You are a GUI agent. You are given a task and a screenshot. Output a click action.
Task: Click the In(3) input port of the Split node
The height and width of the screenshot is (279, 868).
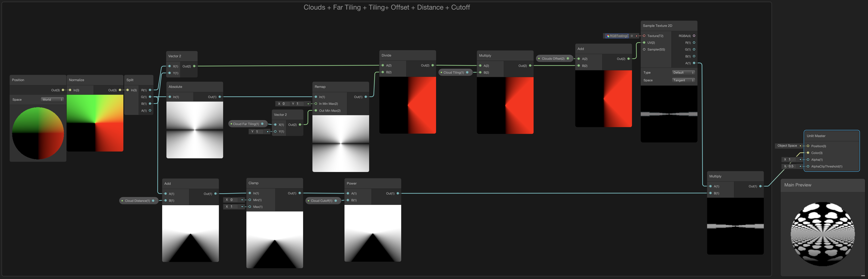pos(127,90)
